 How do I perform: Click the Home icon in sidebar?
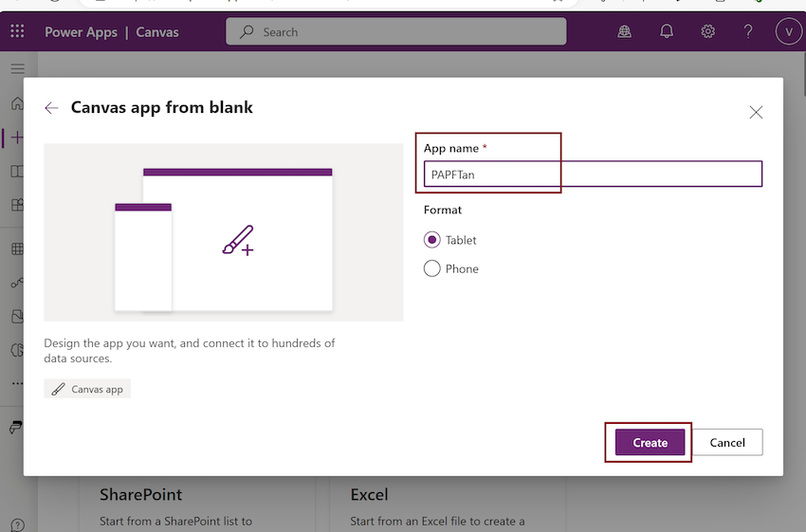click(17, 103)
